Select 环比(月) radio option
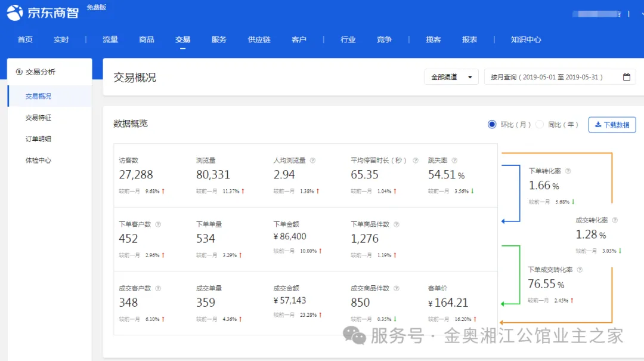The width and height of the screenshot is (644, 361). [492, 124]
